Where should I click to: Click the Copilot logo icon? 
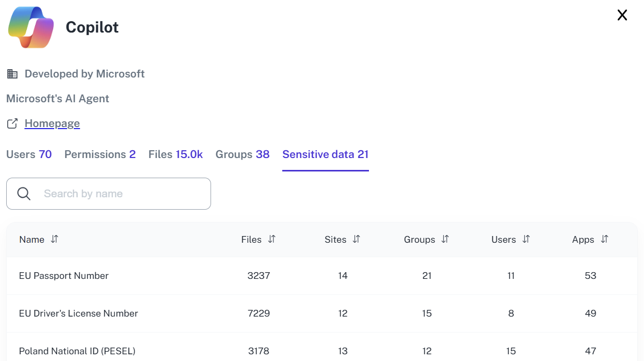point(31,27)
